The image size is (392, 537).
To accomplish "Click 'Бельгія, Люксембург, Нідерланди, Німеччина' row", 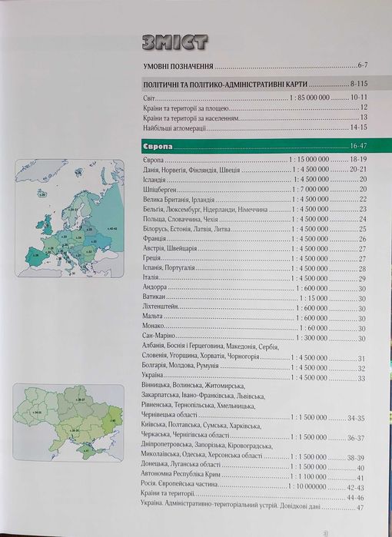I will click(254, 209).
